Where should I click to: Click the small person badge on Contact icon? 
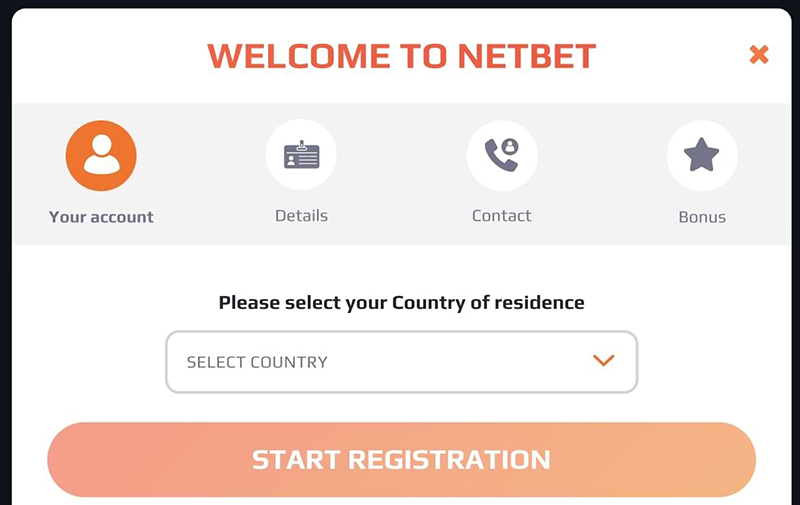pos(510,147)
